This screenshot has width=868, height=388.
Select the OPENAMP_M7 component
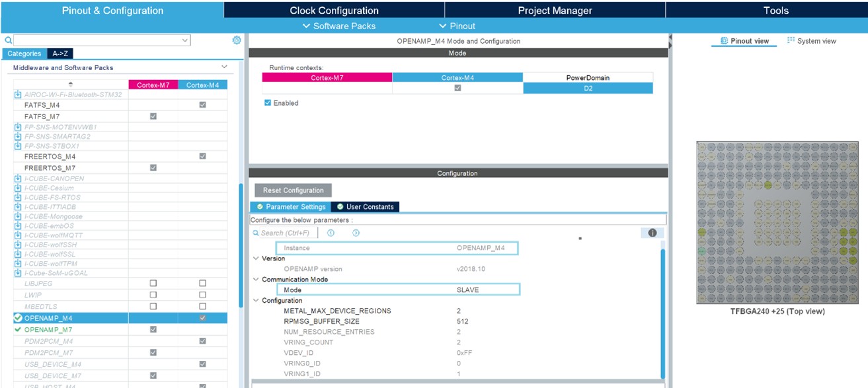point(48,329)
